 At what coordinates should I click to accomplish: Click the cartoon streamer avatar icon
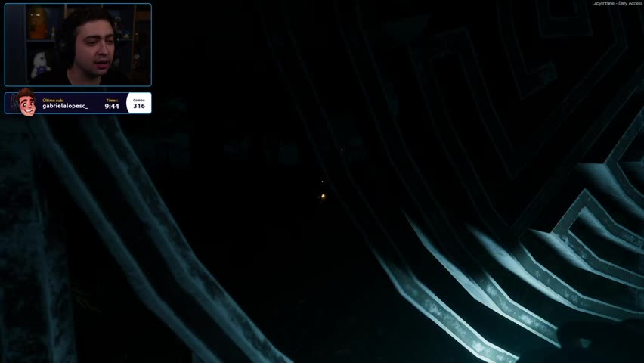pyautogui.click(x=27, y=103)
